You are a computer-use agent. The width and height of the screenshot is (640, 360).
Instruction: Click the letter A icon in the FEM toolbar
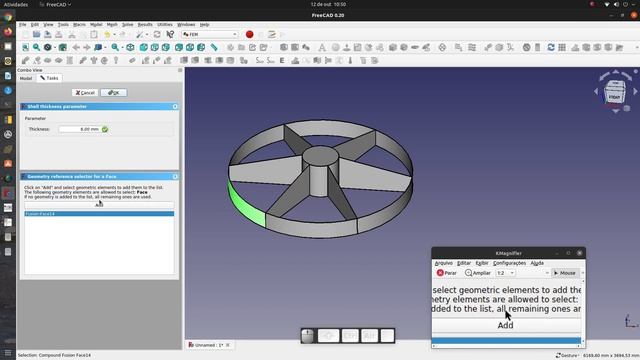pos(322,48)
